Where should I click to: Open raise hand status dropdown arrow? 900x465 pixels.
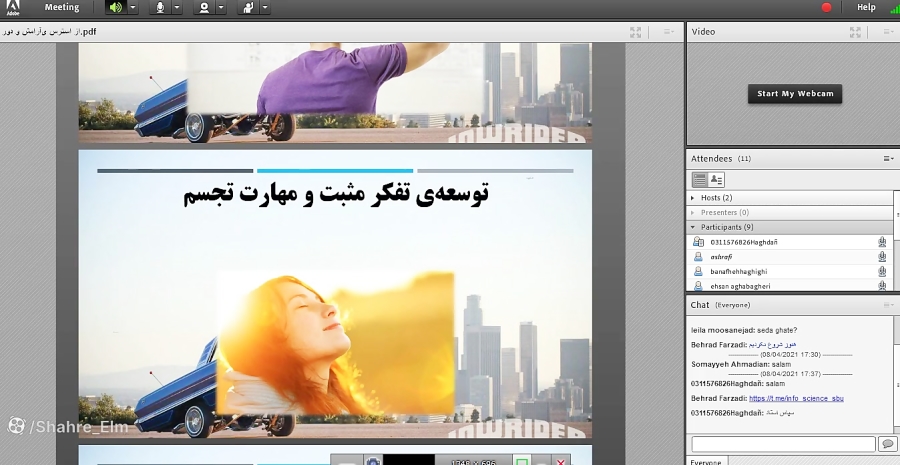click(265, 7)
